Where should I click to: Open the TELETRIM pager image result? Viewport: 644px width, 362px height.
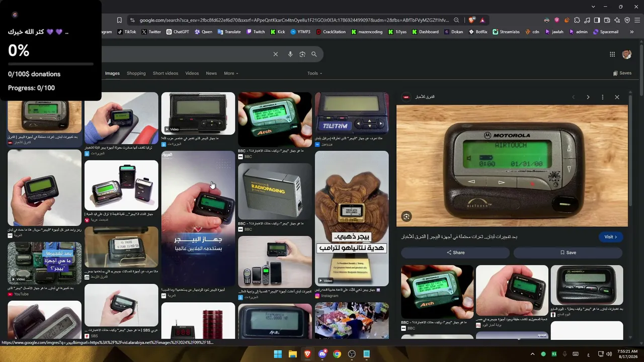coord(352,114)
